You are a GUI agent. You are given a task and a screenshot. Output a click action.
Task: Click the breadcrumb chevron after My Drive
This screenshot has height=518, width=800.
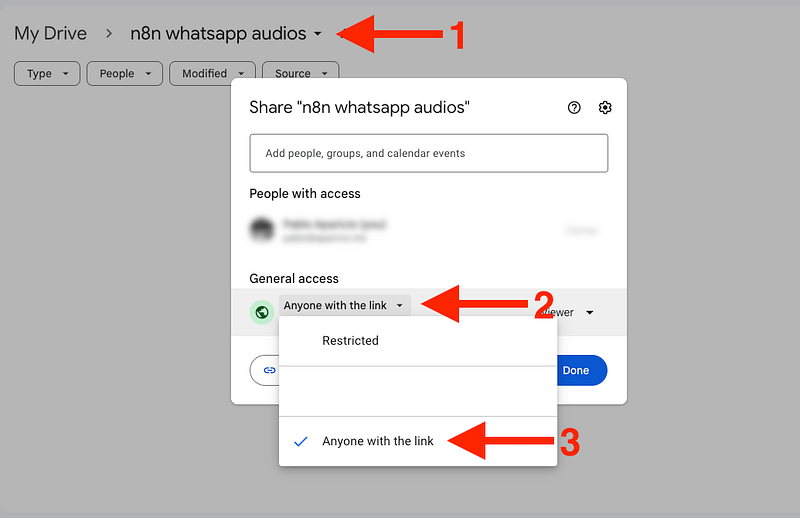click(109, 34)
